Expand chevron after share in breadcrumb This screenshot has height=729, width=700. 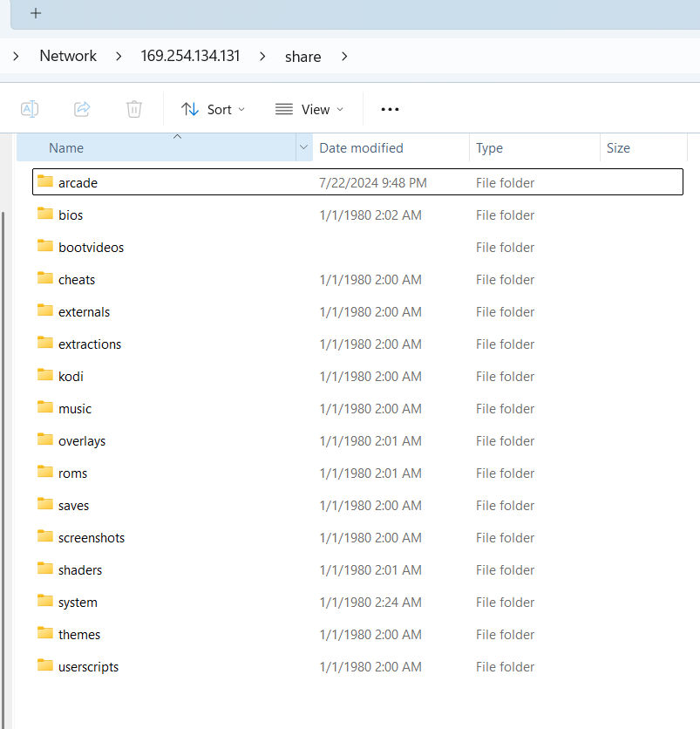(x=344, y=57)
